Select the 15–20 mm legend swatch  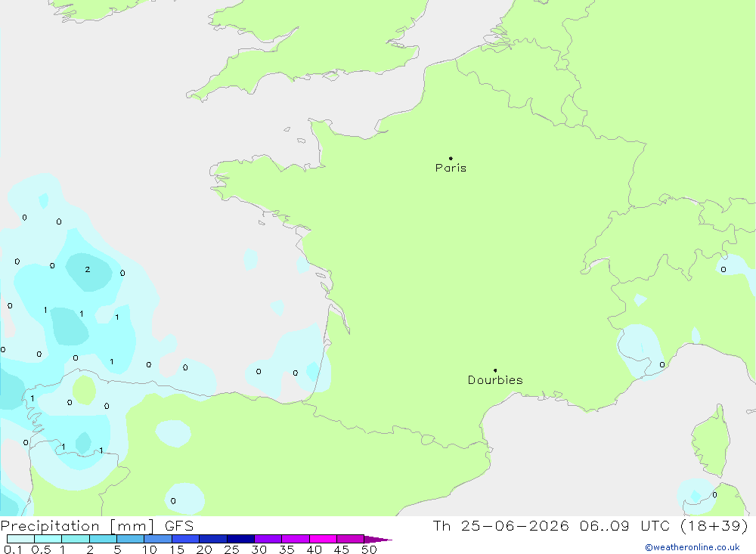[186, 539]
